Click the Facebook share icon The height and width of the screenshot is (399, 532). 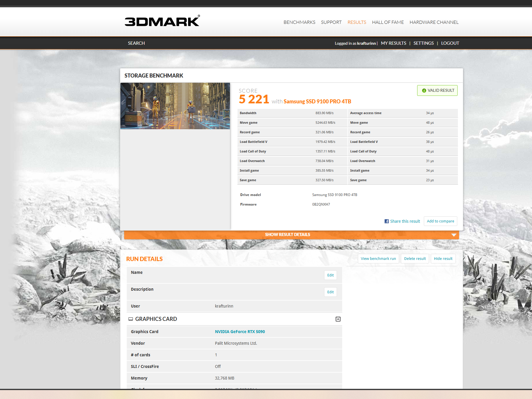[386, 221]
